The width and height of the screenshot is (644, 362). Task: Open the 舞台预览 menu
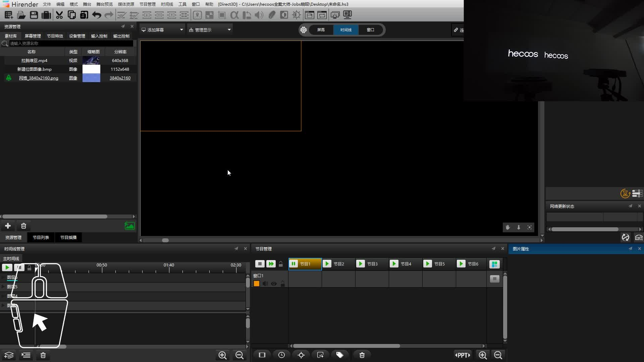(x=105, y=4)
